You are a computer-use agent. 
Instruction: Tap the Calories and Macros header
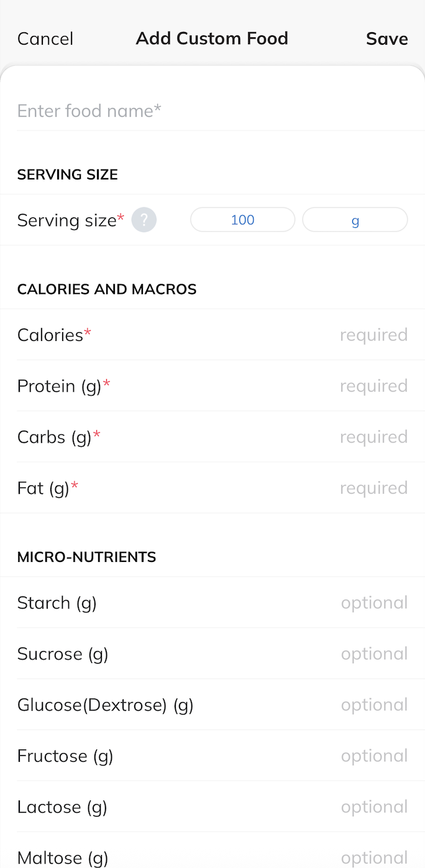[x=107, y=289]
